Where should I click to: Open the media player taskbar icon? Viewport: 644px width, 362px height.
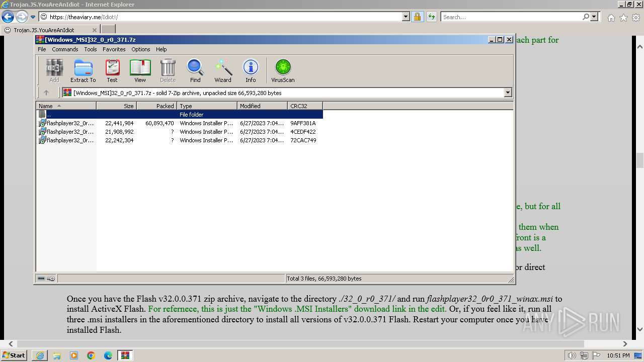74,355
